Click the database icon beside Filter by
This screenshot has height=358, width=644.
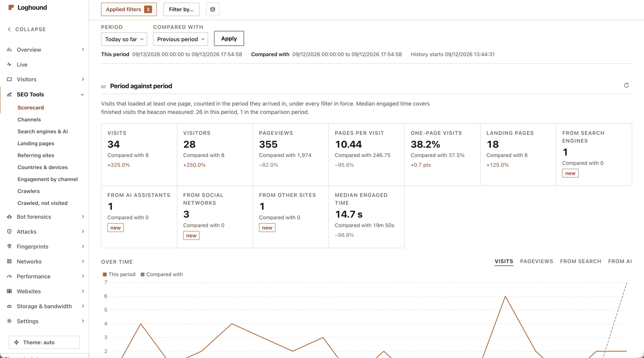(x=213, y=9)
